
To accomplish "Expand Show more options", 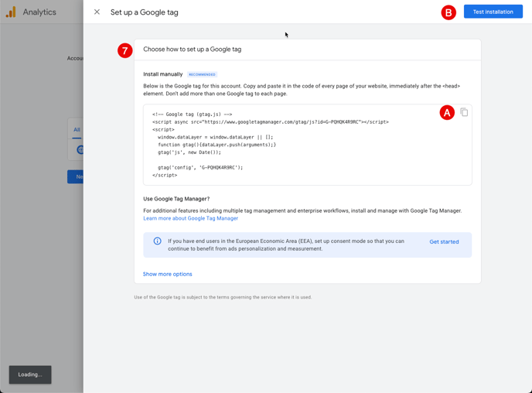I will tap(167, 274).
